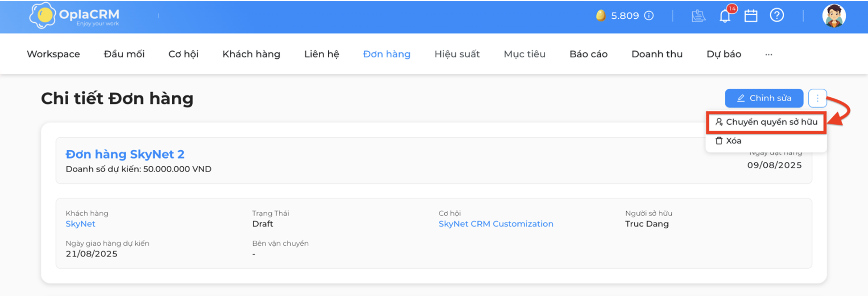This screenshot has width=868, height=296.
Task: Go to the Doanh thu tab
Action: point(657,54)
